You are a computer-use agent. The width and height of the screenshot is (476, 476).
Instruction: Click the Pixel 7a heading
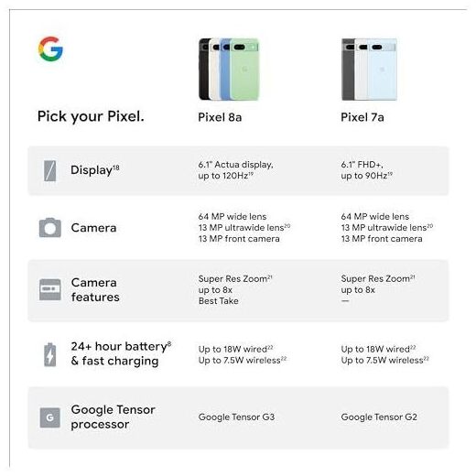(x=362, y=117)
